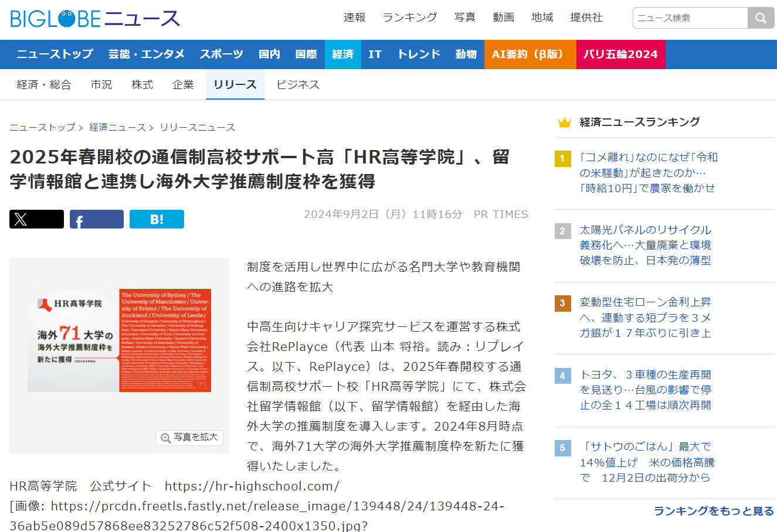
Task: Click the ranking crown icon
Action: (x=564, y=122)
